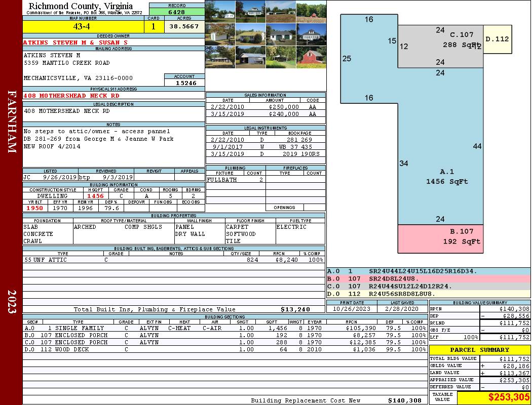Select the 3/15/2019 sale for $240,000
The image size is (532, 405).
[265, 114]
